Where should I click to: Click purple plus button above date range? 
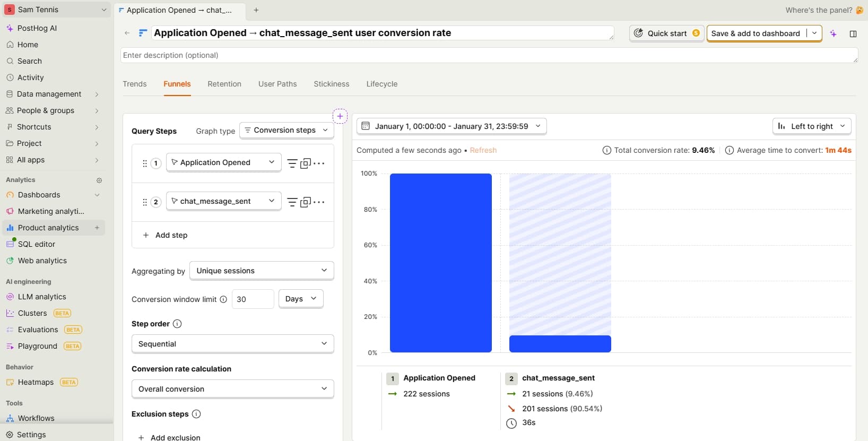[x=340, y=116]
